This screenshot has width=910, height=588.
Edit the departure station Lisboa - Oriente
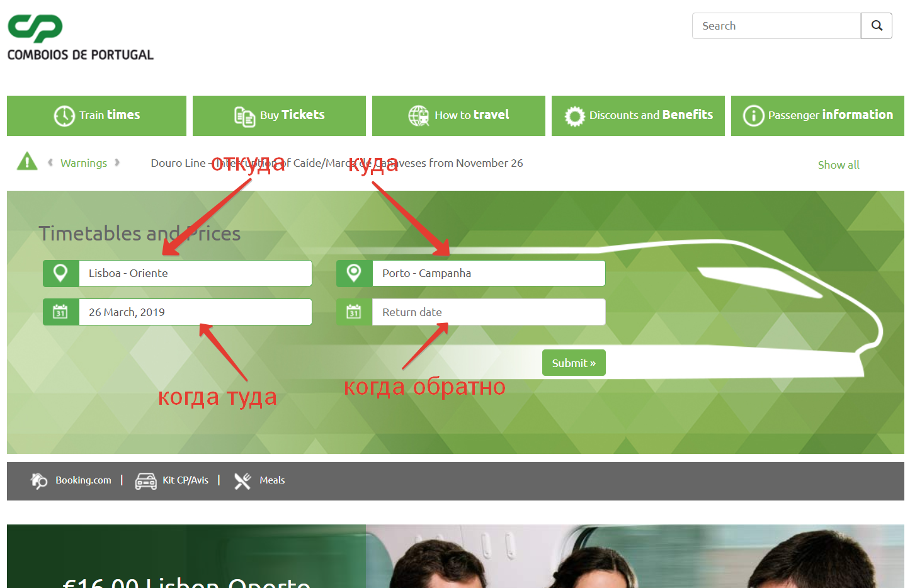click(x=195, y=273)
